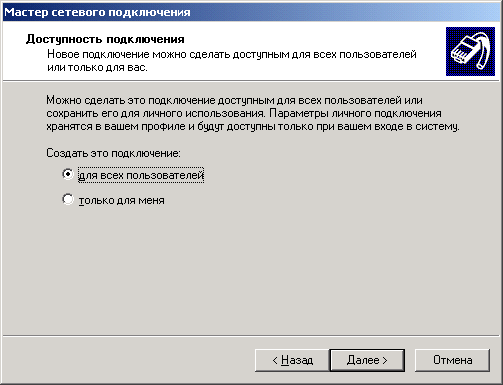Click the 'хранятся в вашем профиле' text line
The height and width of the screenshot is (385, 503).
click(x=253, y=127)
